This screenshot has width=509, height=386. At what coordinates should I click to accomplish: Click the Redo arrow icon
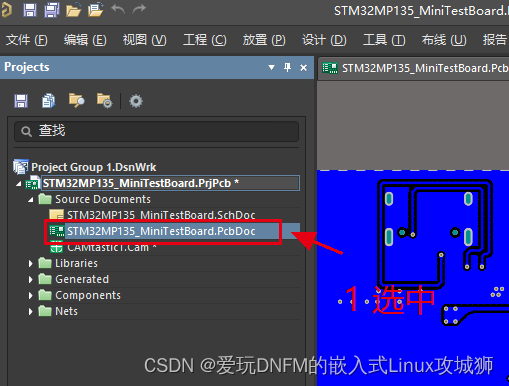click(139, 9)
